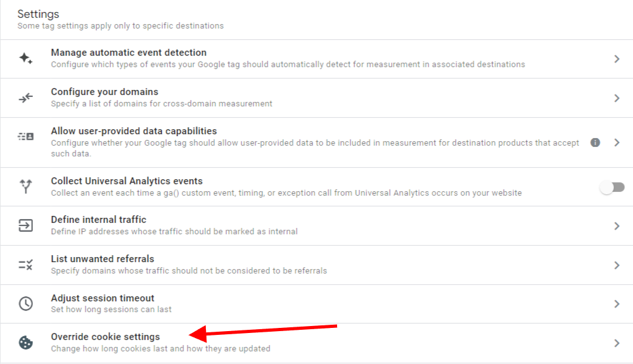Expand Define internal traffic chevron
This screenshot has width=633, height=364.
click(x=617, y=226)
